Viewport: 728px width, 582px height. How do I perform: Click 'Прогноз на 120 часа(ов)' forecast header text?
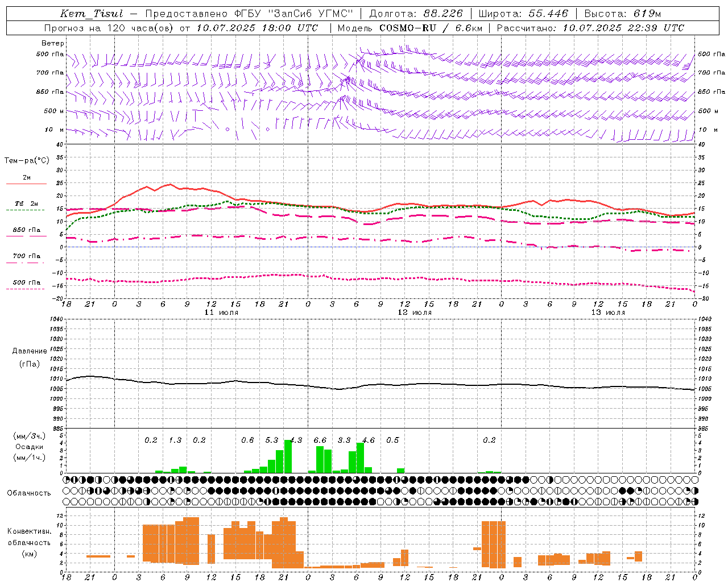click(x=109, y=28)
